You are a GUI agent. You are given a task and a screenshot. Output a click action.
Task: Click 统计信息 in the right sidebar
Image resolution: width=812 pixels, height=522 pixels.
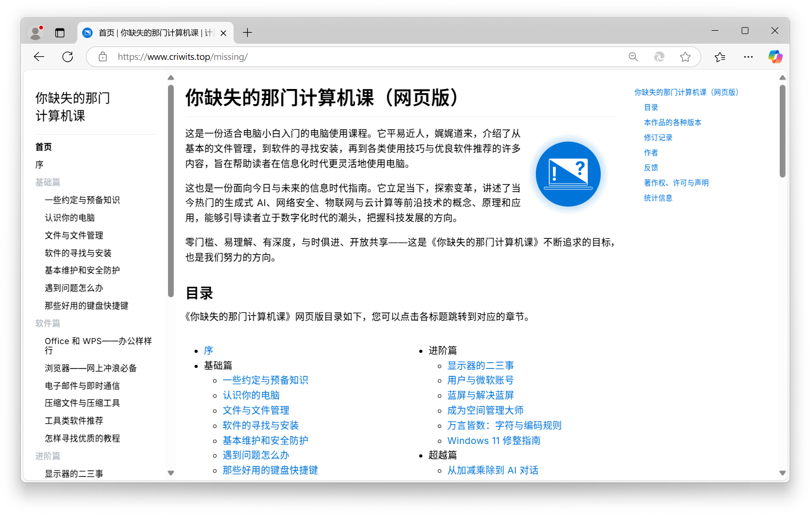point(658,198)
